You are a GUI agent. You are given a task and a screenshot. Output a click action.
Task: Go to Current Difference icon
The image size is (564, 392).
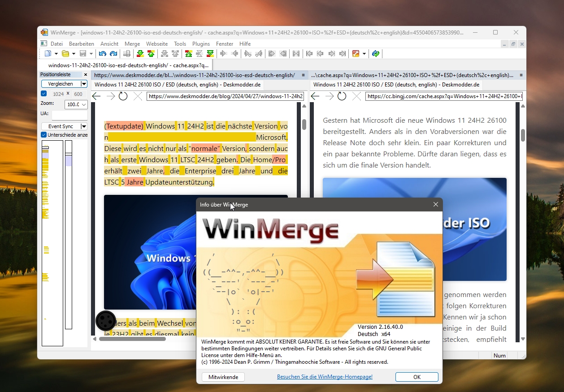[x=200, y=54]
